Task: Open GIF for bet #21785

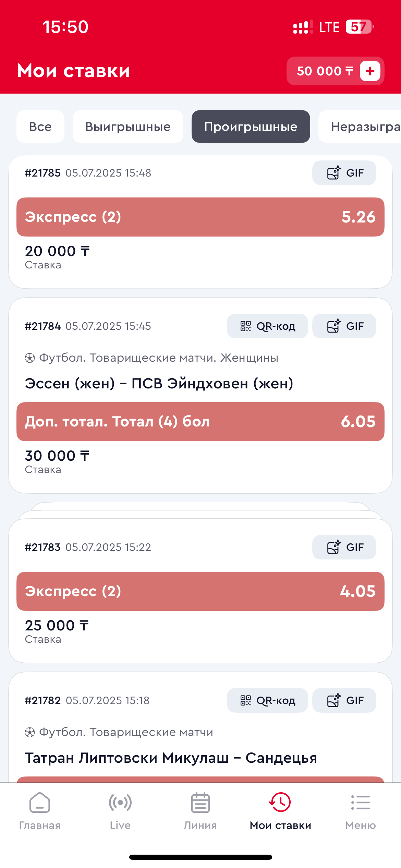Action: point(344,173)
